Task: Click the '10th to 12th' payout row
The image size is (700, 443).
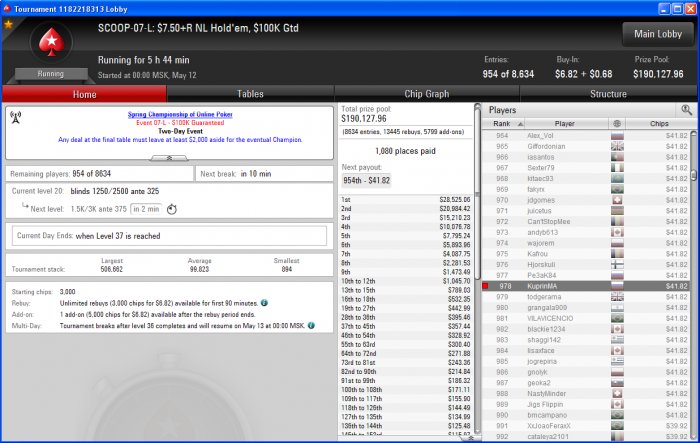Action: [x=405, y=281]
